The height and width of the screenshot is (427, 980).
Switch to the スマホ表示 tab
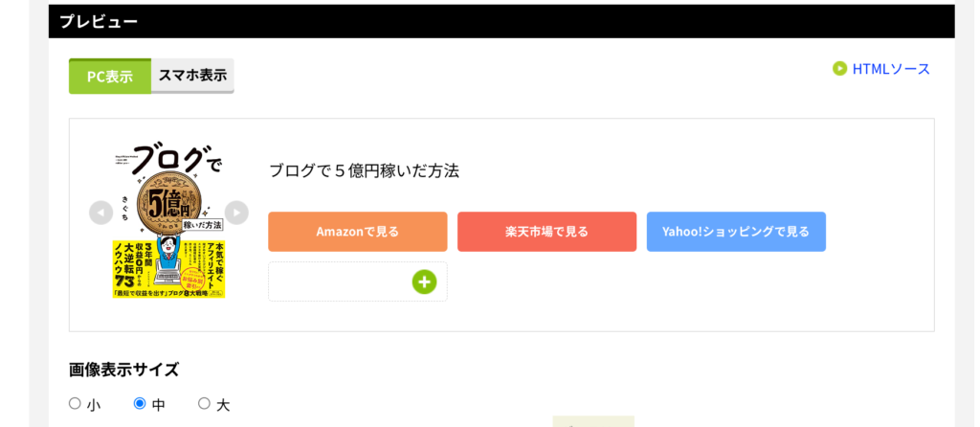click(192, 76)
